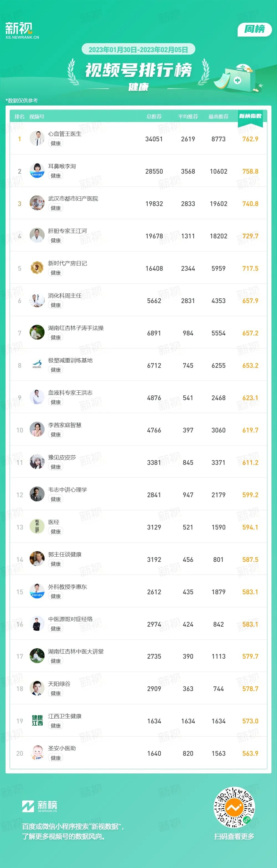This screenshot has height=868, width=277.
Task: Click the 健康 tag under 肝胆专家王江河
Action: pos(56,241)
